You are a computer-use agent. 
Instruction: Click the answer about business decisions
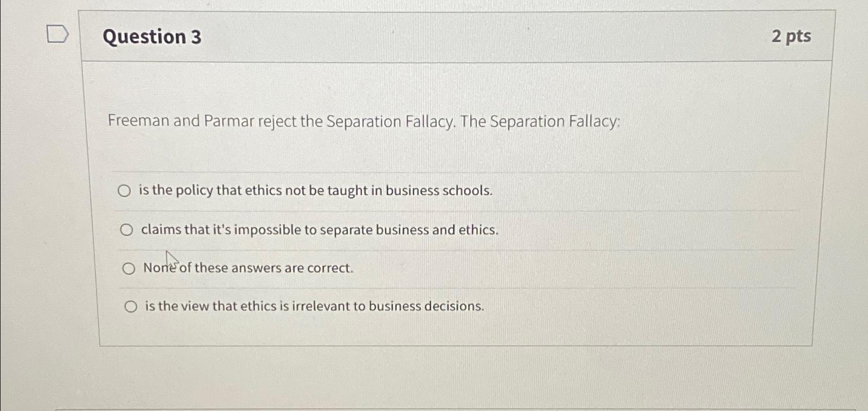pos(313,306)
